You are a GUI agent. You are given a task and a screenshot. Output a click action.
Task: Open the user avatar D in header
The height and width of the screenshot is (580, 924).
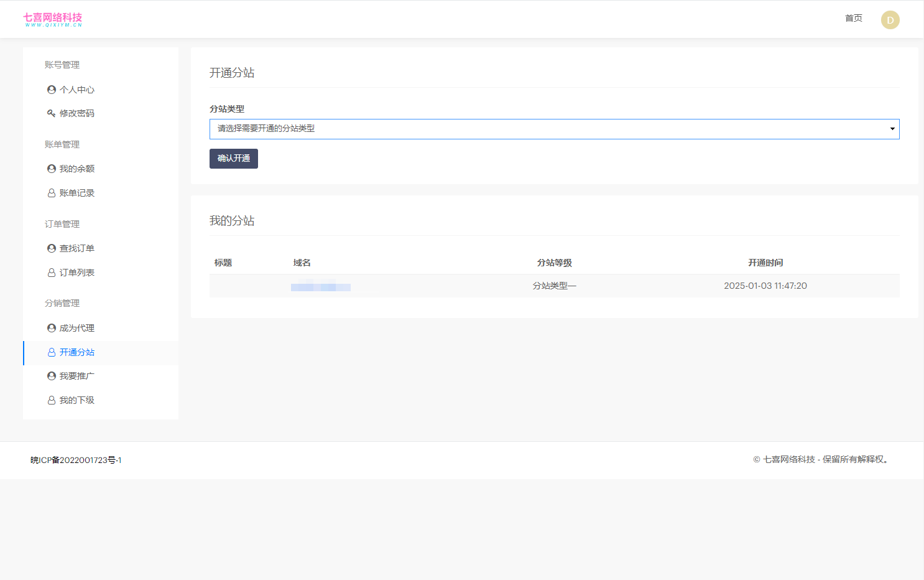[890, 20]
